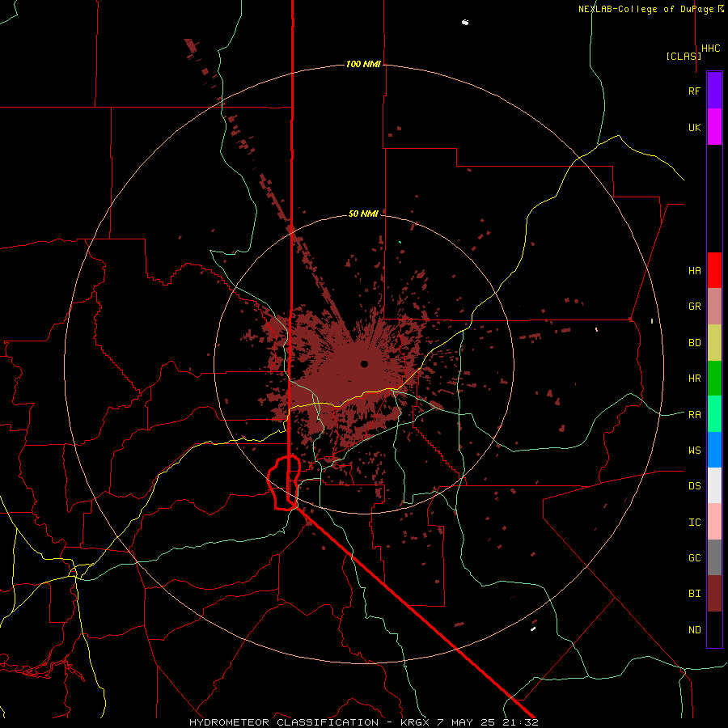Click the 100 NMI range ring label
The height and width of the screenshot is (728, 728).
pos(363,64)
